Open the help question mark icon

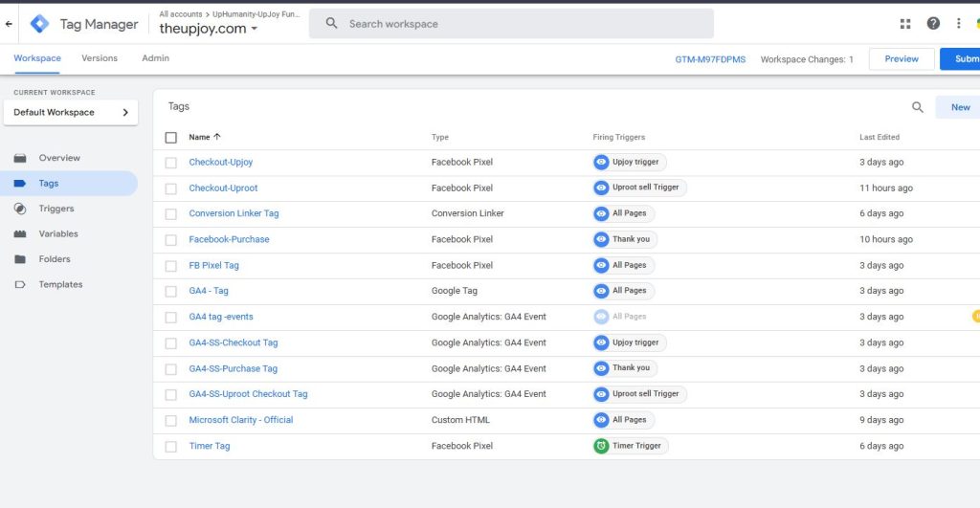(x=933, y=24)
